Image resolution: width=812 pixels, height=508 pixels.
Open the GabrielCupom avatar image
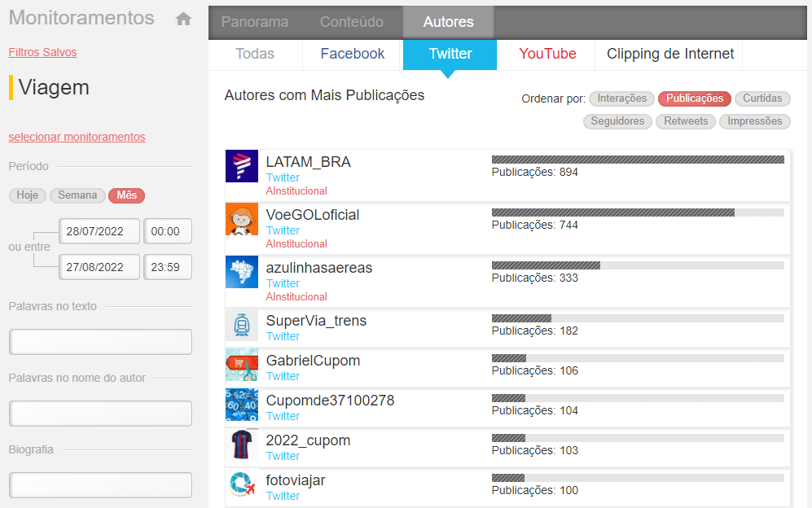(242, 365)
